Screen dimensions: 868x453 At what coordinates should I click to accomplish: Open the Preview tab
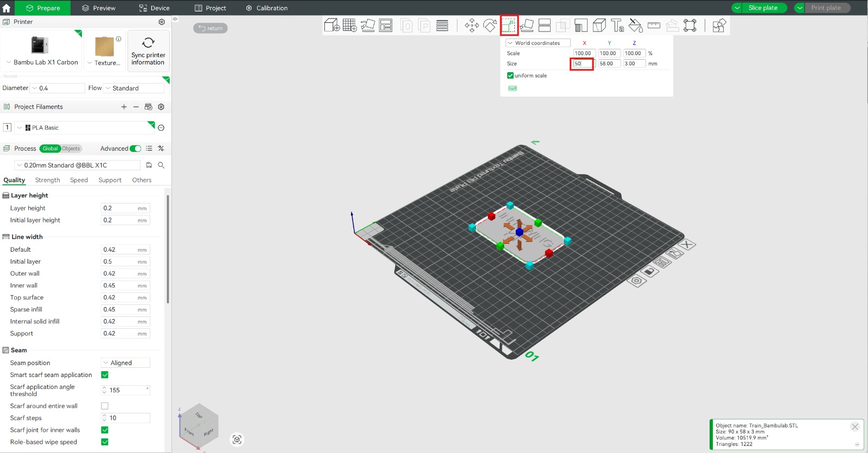pos(99,8)
